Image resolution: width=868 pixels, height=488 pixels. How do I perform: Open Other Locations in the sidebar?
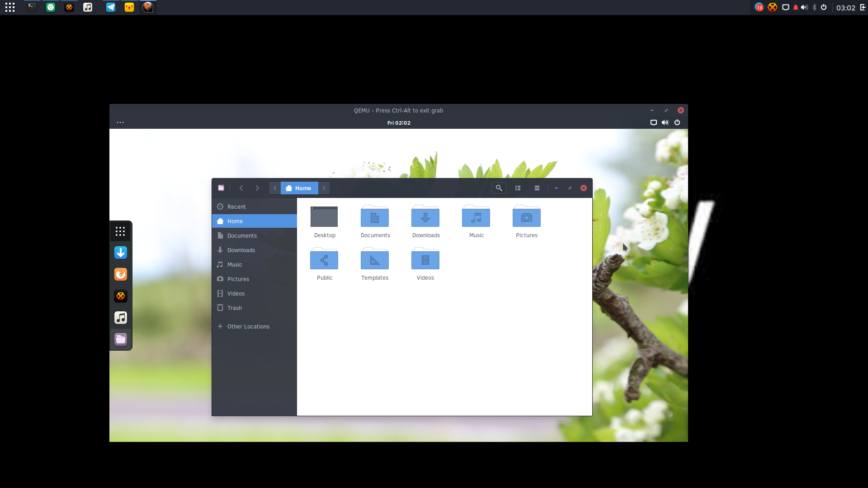[255, 326]
